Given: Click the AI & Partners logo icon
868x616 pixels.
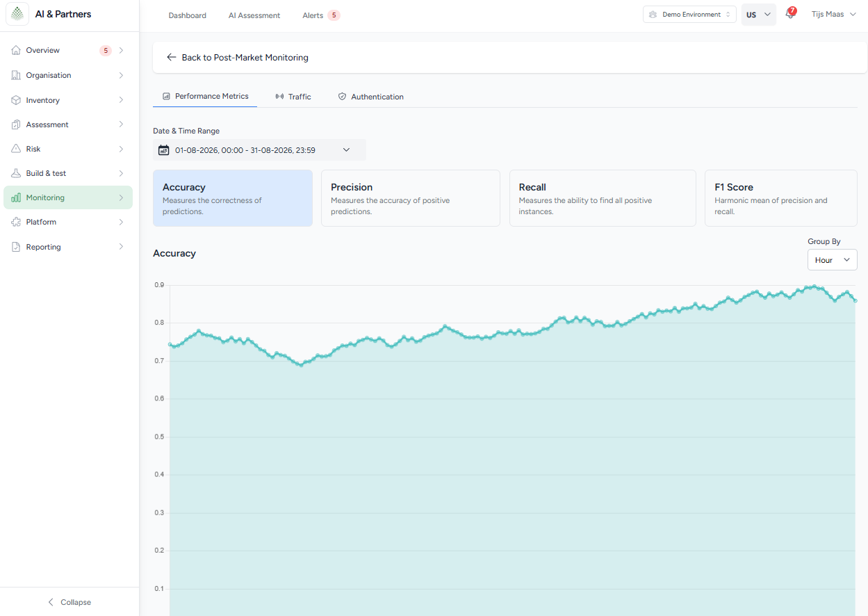Looking at the screenshot, I should point(17,14).
